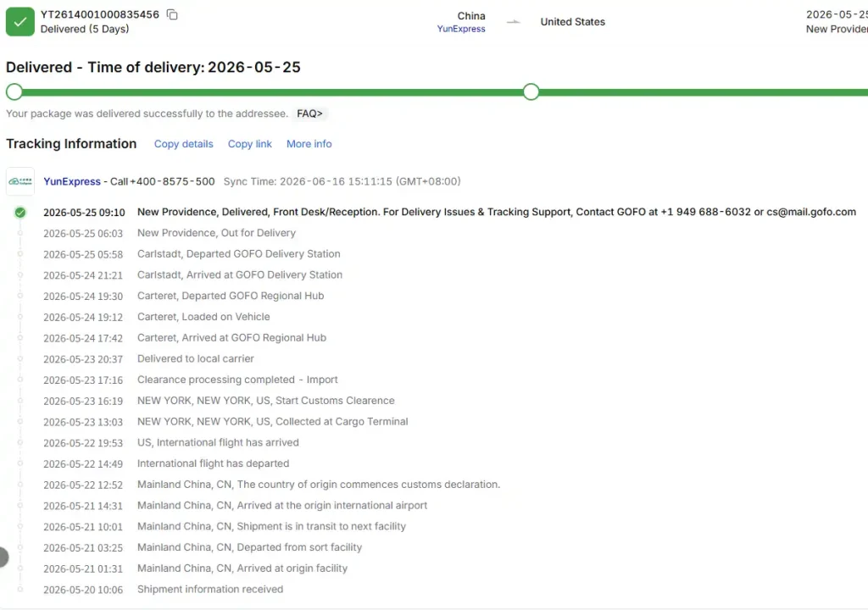The width and height of the screenshot is (868, 610).
Task: Click 'Carlstadt, Arrived at GOFO Delivery Station'
Action: (240, 275)
